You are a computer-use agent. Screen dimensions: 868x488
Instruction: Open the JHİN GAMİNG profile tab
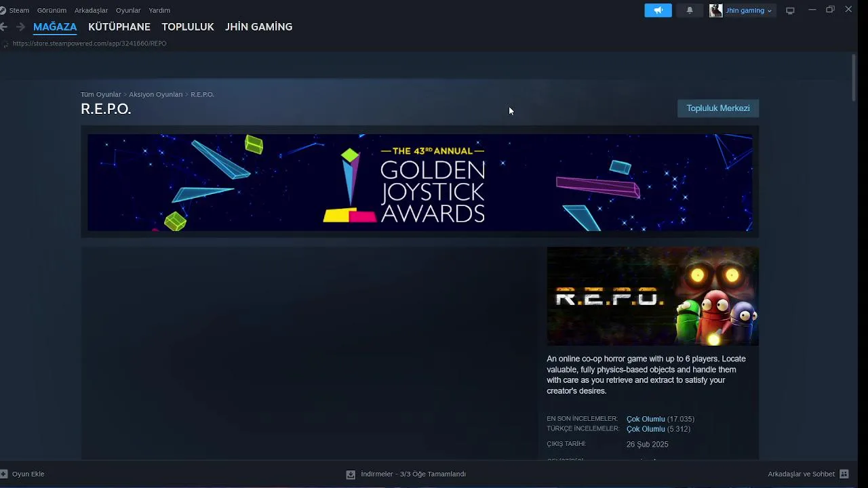[x=259, y=26]
